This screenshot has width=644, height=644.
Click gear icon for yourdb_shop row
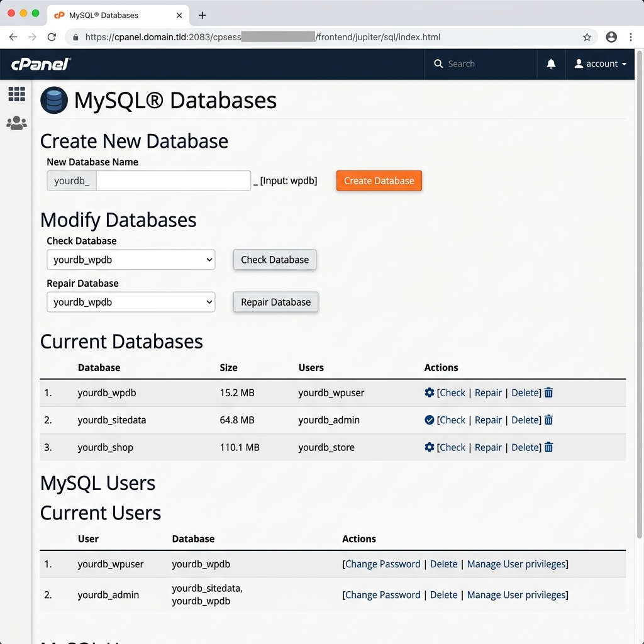point(429,447)
